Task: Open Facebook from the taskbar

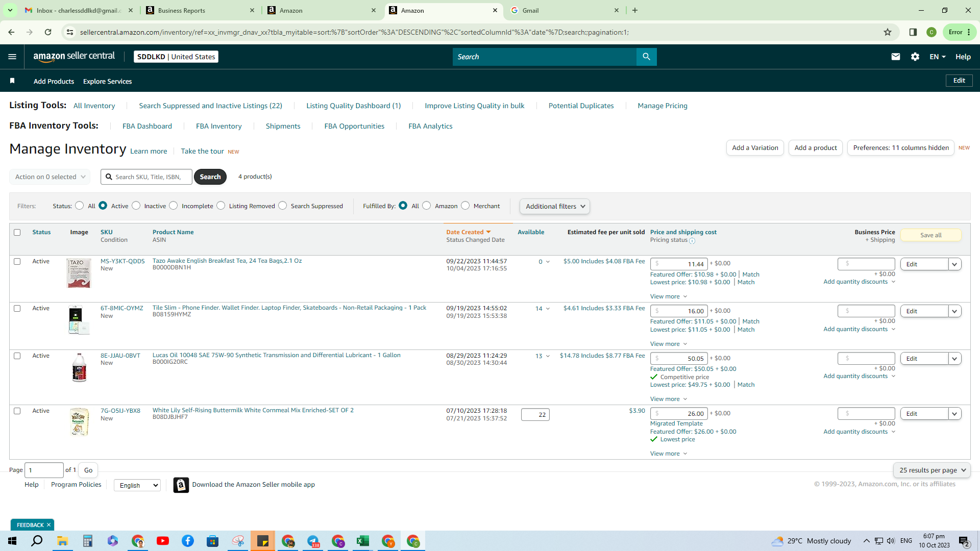Action: click(x=188, y=541)
